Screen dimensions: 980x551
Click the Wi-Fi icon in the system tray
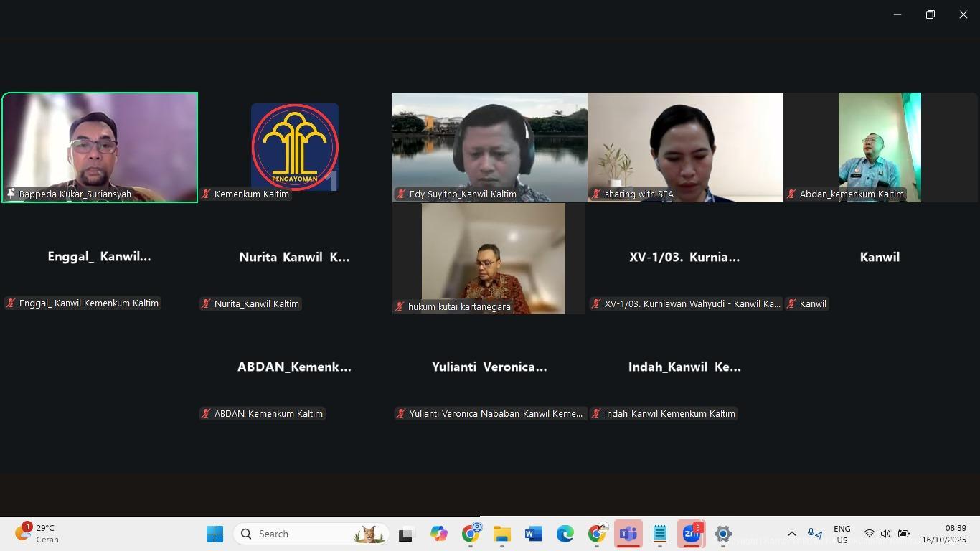click(x=869, y=534)
